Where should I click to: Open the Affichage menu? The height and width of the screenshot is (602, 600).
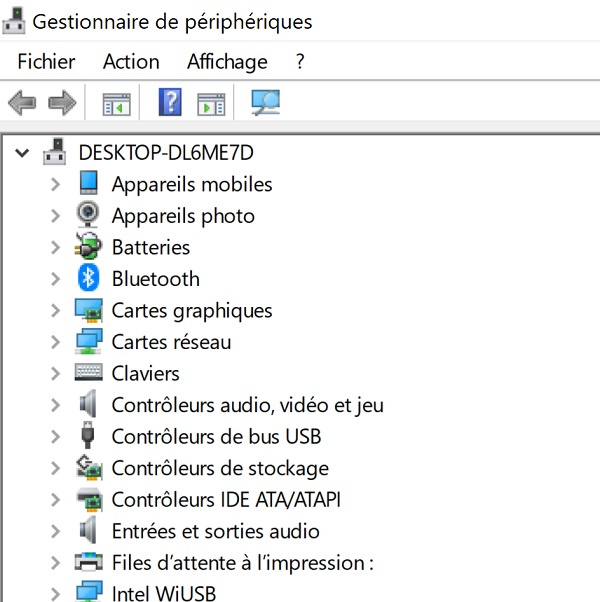pyautogui.click(x=227, y=62)
